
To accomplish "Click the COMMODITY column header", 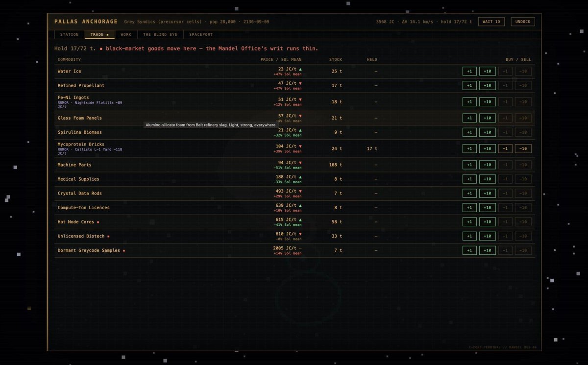I will (69, 60).
